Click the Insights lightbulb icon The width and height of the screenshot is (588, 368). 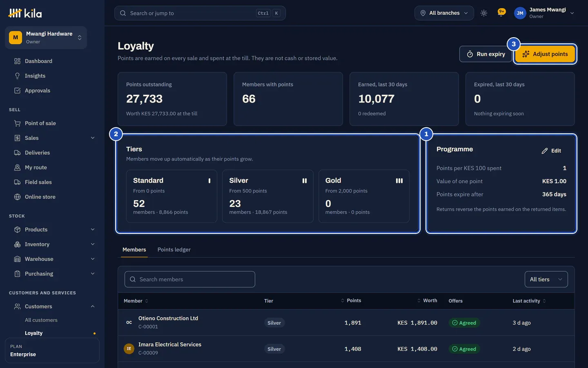click(x=17, y=76)
